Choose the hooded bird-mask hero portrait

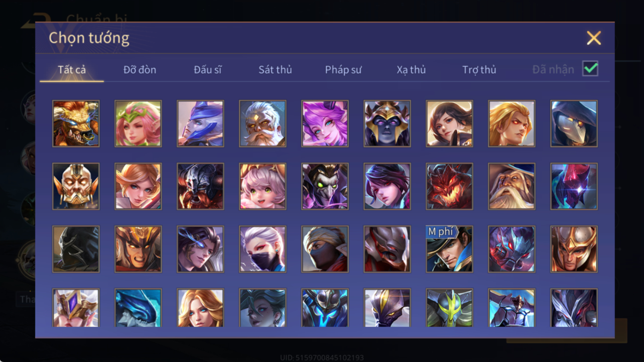[x=574, y=124]
